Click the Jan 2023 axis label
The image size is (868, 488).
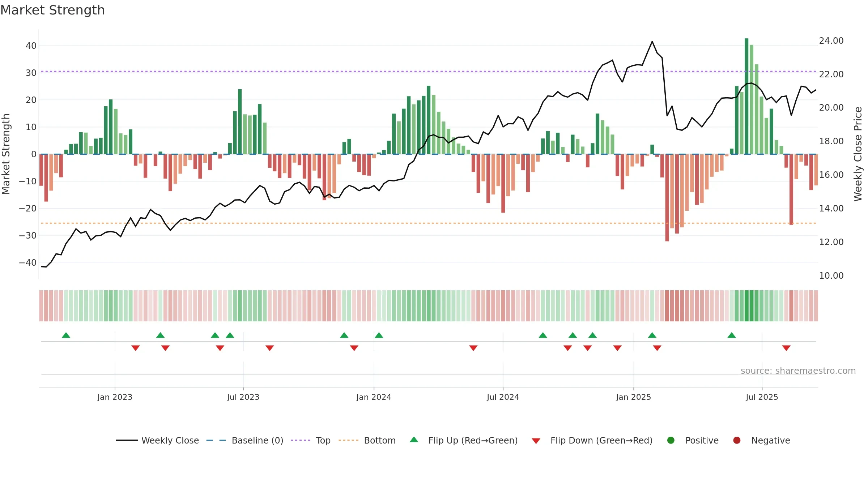pos(115,397)
